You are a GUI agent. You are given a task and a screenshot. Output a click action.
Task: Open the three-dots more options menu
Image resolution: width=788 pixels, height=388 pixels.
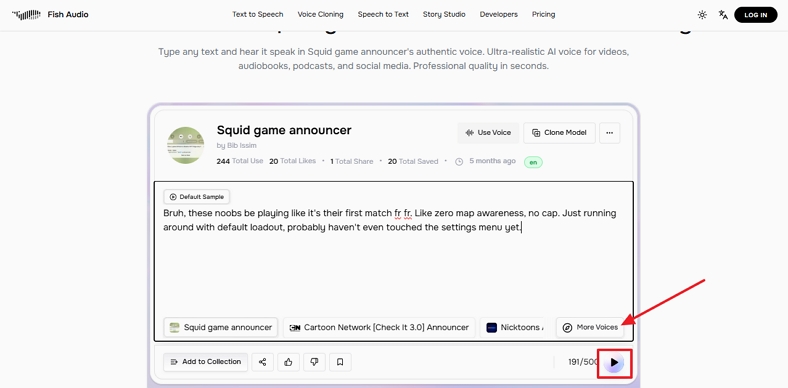[x=610, y=133]
